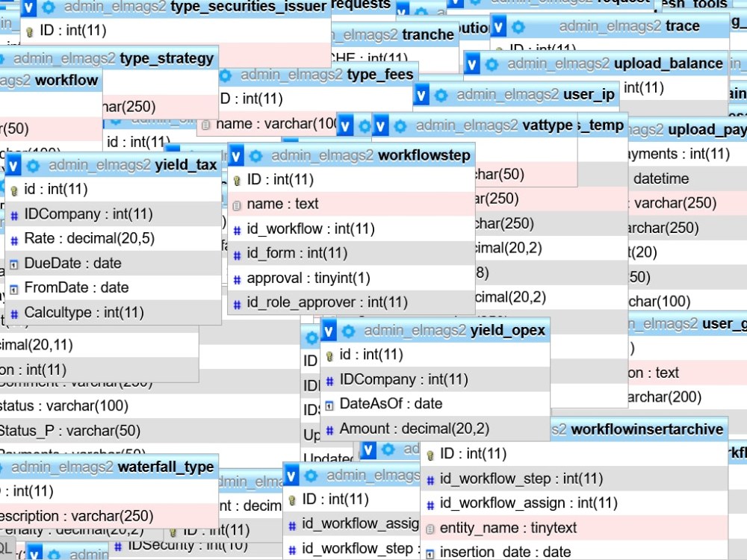Click numeric icon beside Calcultype column
Viewport: 747px width, 560px height.
14,314
